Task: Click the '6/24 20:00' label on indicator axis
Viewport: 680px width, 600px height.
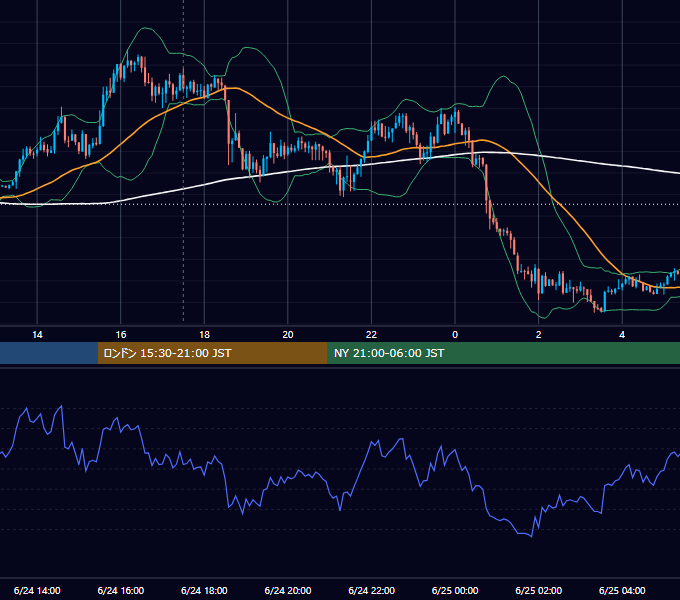Action: click(288, 590)
